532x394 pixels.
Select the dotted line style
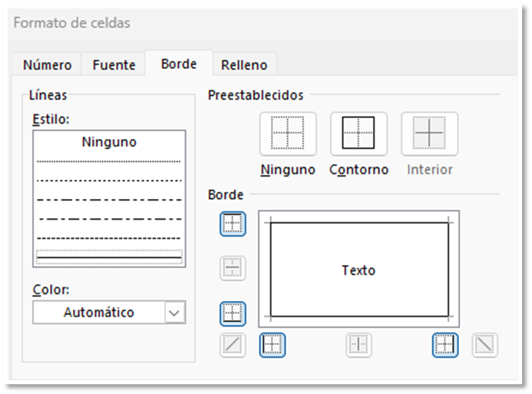(108, 161)
